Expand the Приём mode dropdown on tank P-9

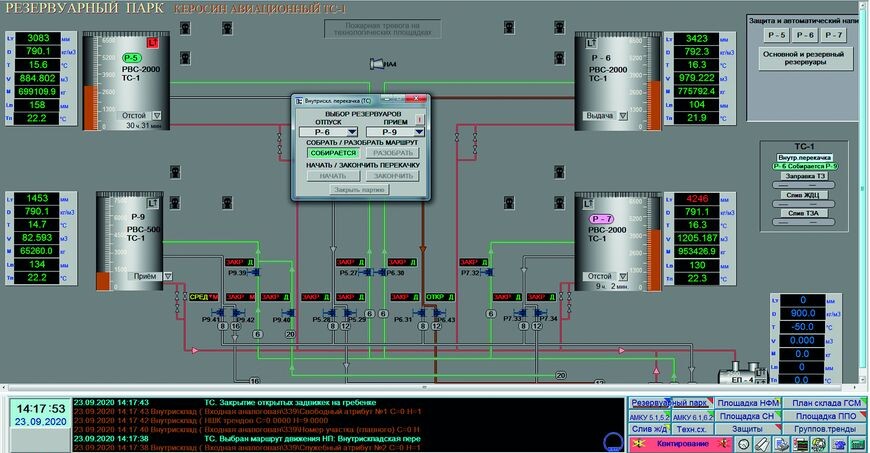(x=168, y=276)
